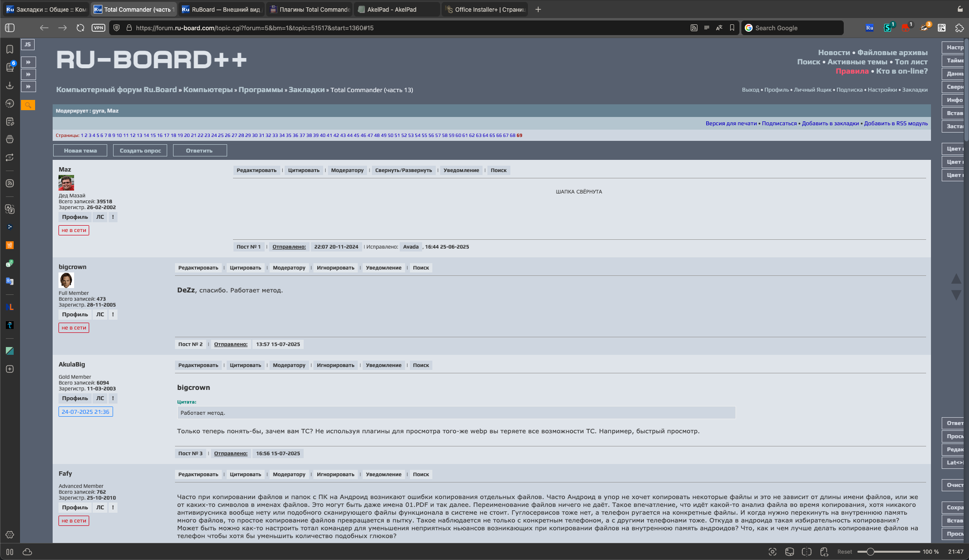Click the Add Web Panel plus icon
Image resolution: width=969 pixels, height=560 pixels.
10,369
